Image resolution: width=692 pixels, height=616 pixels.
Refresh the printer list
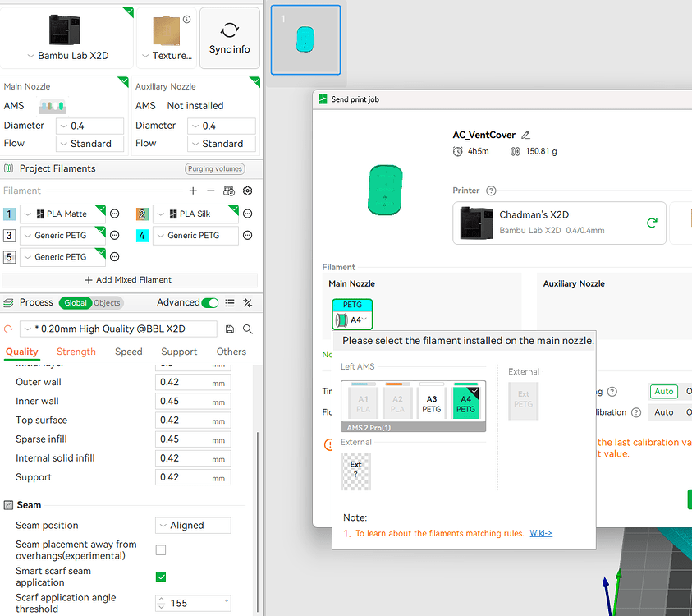pyautogui.click(x=652, y=223)
